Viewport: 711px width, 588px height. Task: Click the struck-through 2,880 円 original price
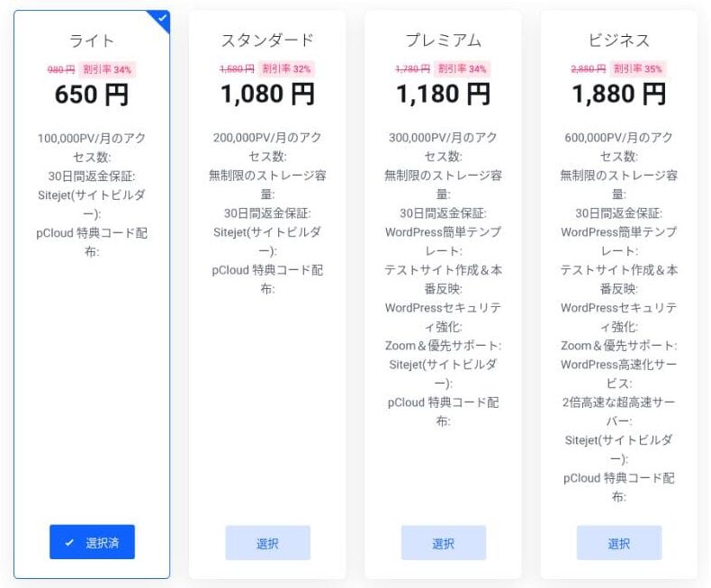pos(588,69)
